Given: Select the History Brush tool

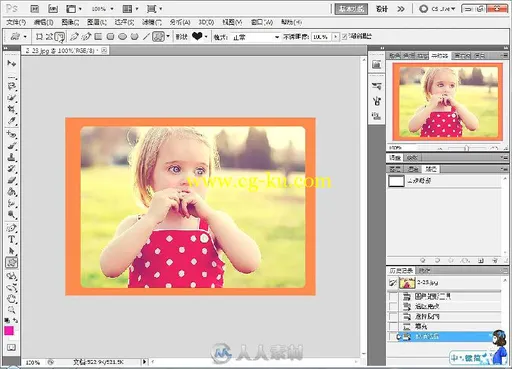Looking at the screenshot, I should tap(11, 169).
